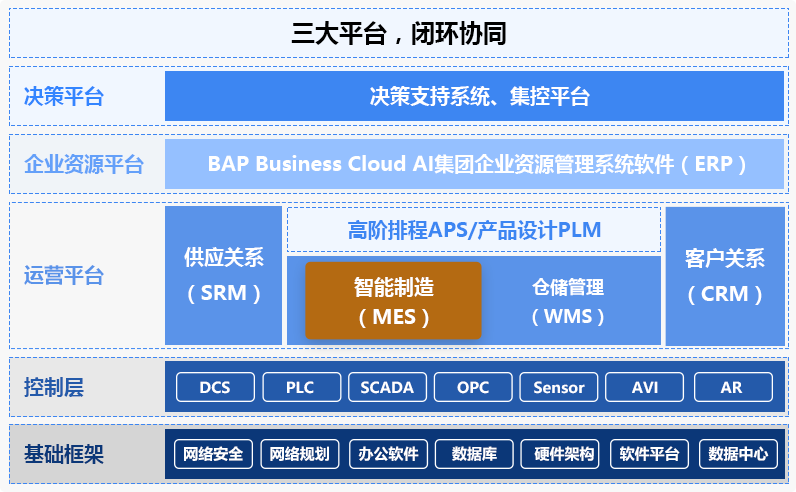This screenshot has width=796, height=492.
Task: Click the 数据库 button
Action: pos(474,454)
